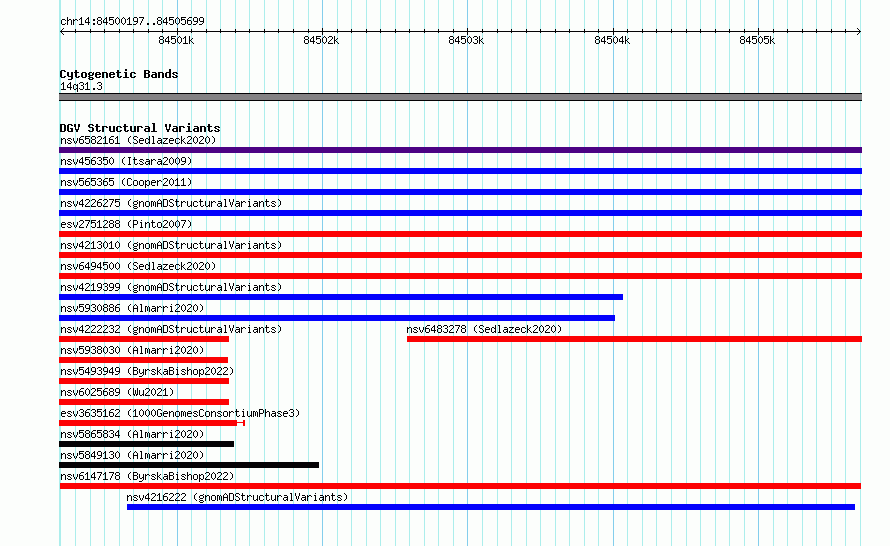Click the blue nsv456350 variant bar

460,171
